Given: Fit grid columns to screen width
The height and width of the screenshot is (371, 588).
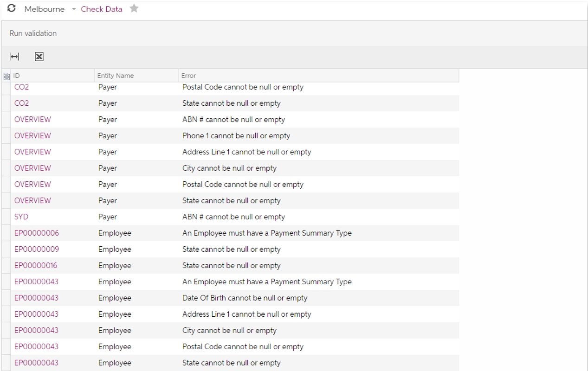Looking at the screenshot, I should coord(15,57).
